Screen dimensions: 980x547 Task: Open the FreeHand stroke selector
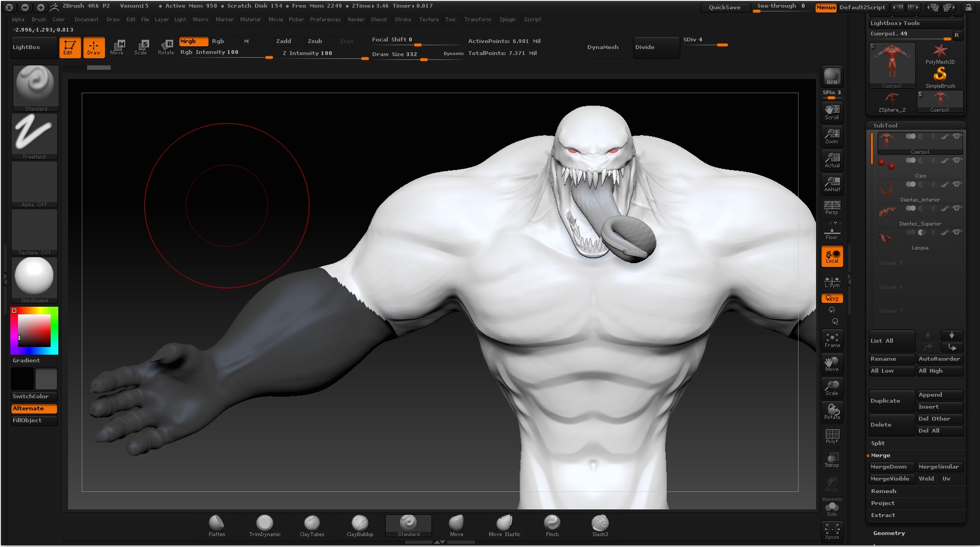34,136
